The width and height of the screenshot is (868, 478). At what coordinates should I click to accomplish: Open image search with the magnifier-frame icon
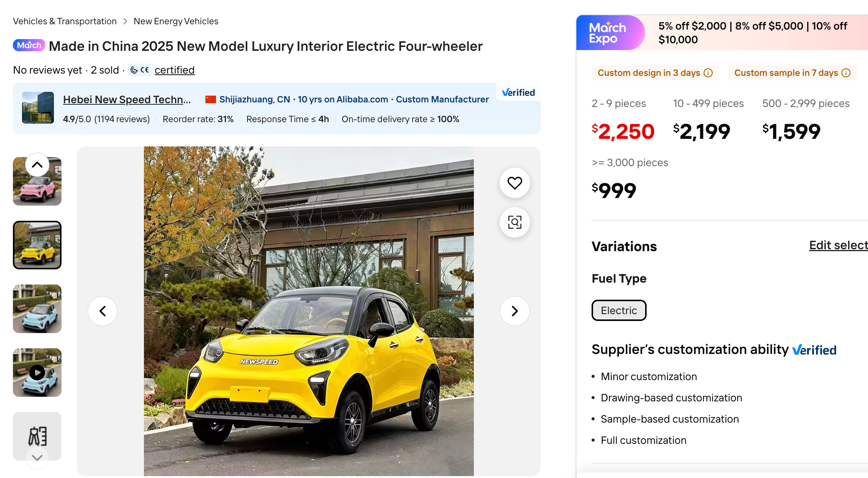(x=514, y=222)
